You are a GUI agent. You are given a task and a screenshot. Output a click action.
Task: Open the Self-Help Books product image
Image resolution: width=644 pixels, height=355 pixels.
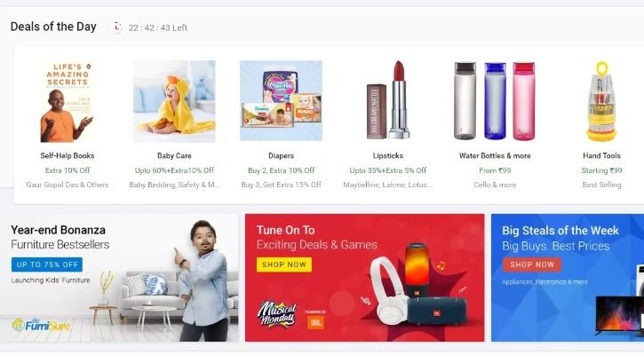68,101
